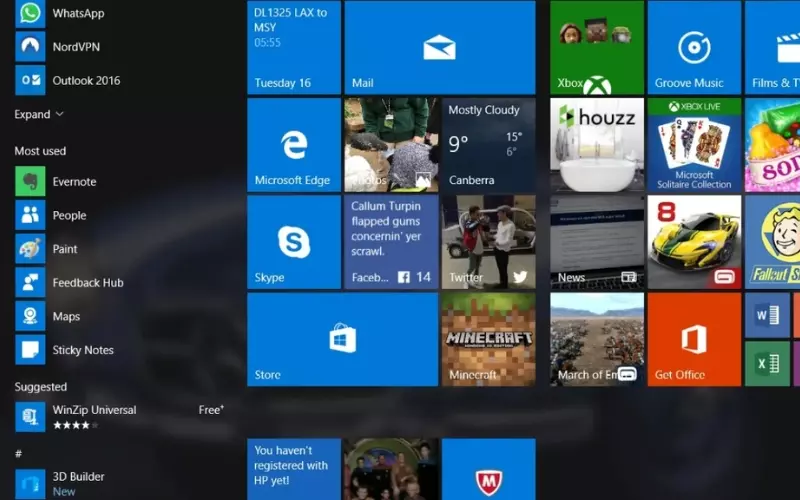Click the Get Office tile
This screenshot has width=800, height=500.
(694, 339)
